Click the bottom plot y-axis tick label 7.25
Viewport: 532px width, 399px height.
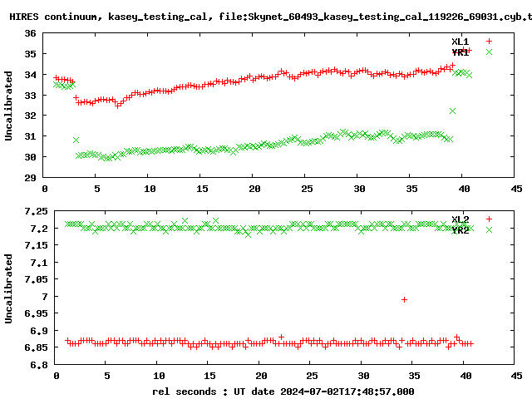point(36,211)
